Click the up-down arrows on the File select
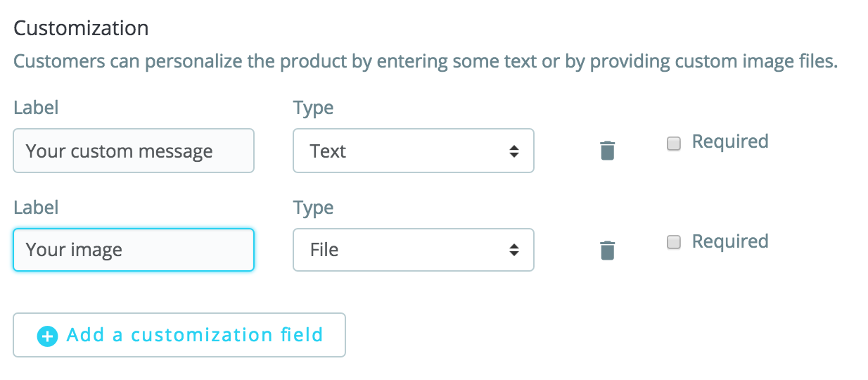Viewport: 868px width, 380px height. pyautogui.click(x=514, y=250)
